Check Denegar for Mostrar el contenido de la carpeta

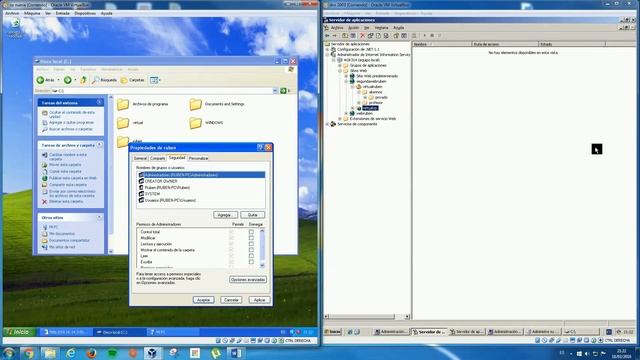pyautogui.click(x=251, y=250)
